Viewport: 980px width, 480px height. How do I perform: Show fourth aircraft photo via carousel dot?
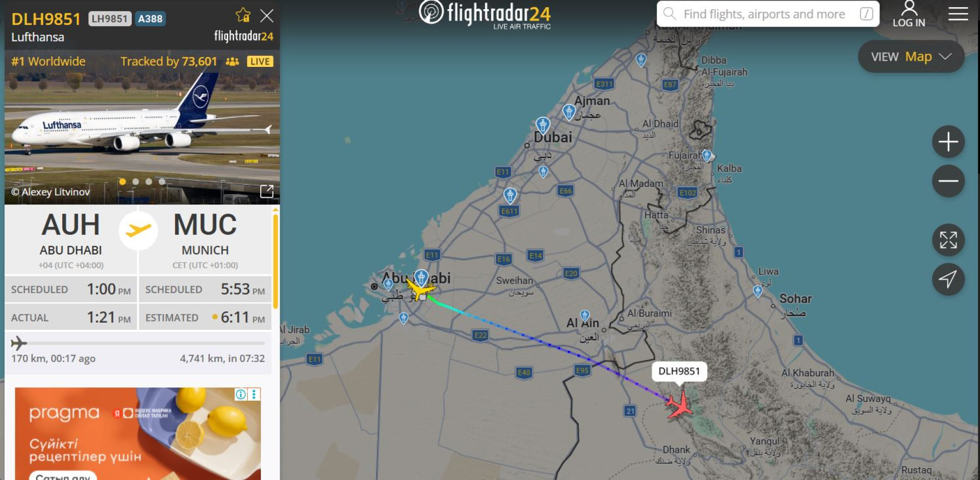tap(162, 182)
